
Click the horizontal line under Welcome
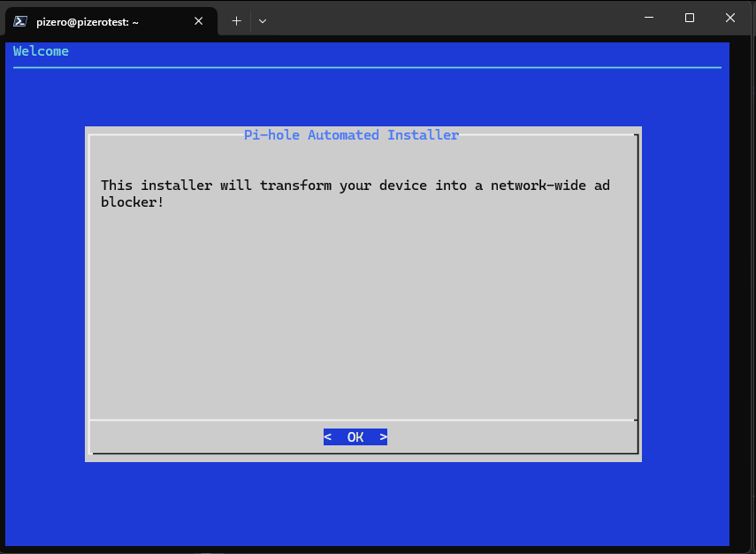[x=367, y=67]
